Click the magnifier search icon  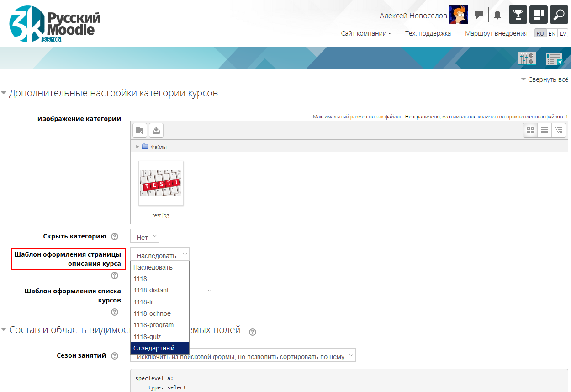[x=559, y=15]
